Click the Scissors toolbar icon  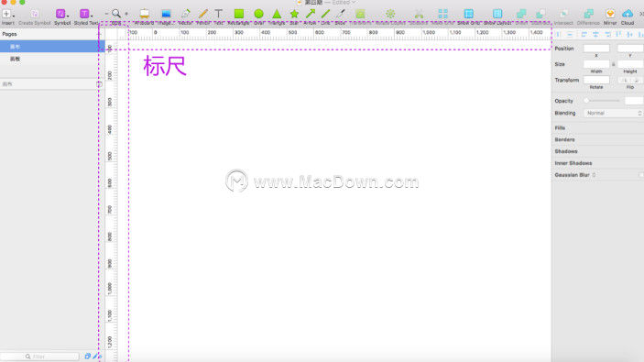[419, 14]
